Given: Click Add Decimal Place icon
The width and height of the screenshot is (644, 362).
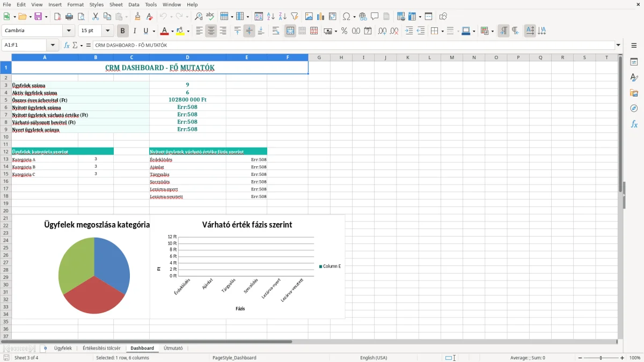Looking at the screenshot, I should (382, 31).
